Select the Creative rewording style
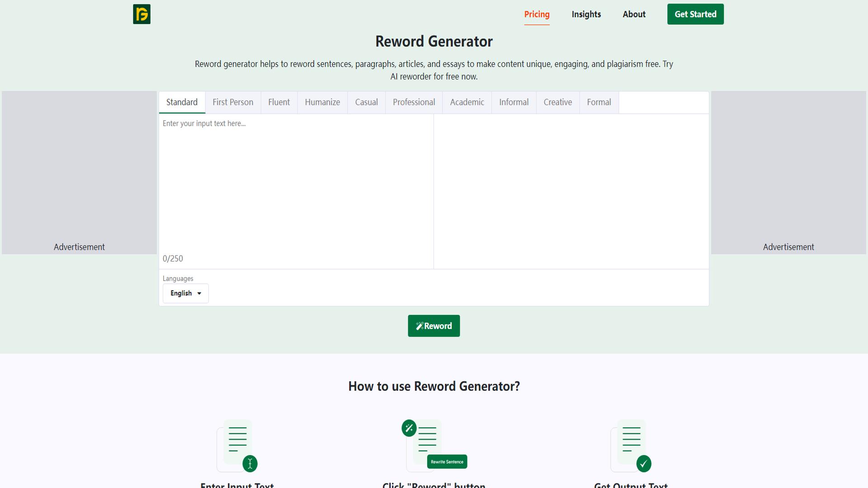 557,102
